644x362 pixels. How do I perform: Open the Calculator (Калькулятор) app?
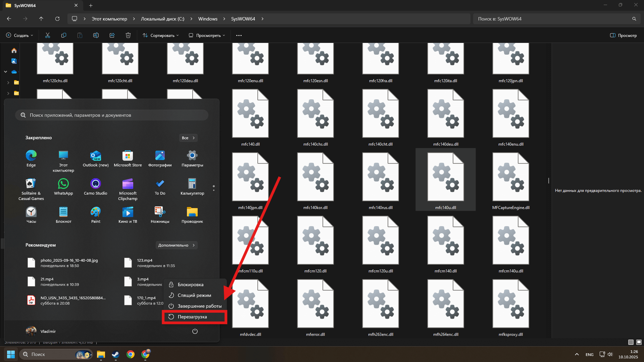click(192, 184)
